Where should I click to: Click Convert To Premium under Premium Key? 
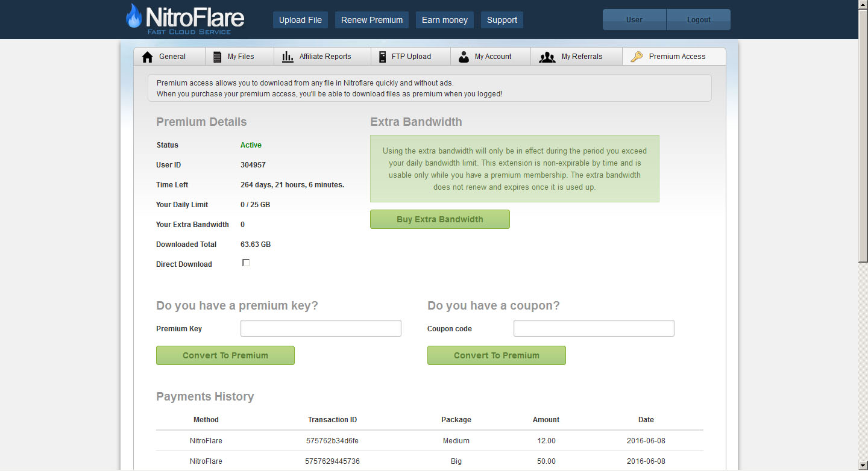(225, 355)
